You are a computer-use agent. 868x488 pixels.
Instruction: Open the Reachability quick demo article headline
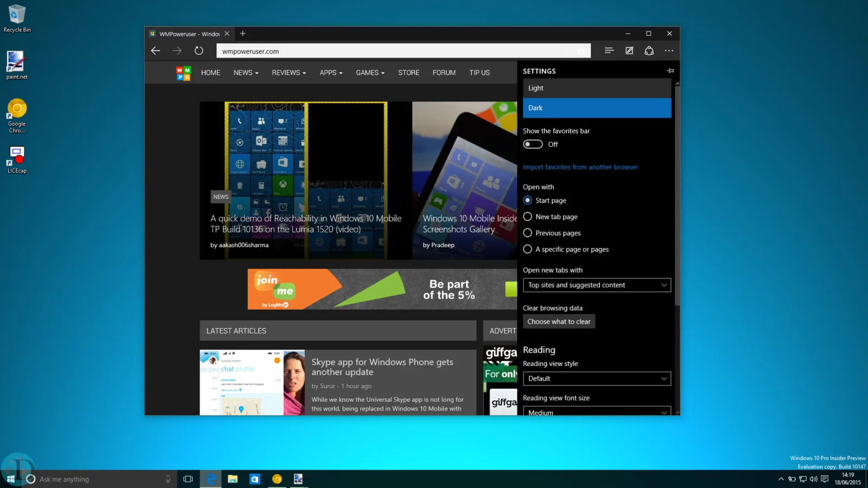point(306,224)
